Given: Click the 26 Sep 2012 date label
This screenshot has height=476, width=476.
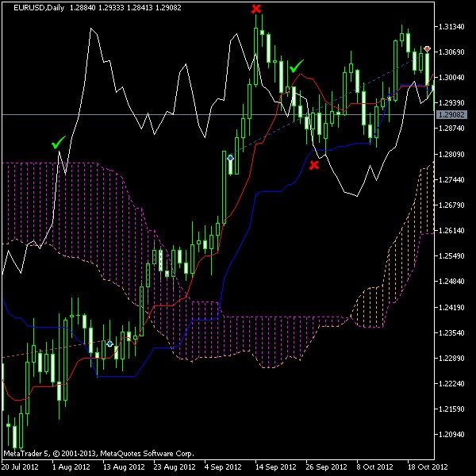Looking at the screenshot, I should click(326, 468).
